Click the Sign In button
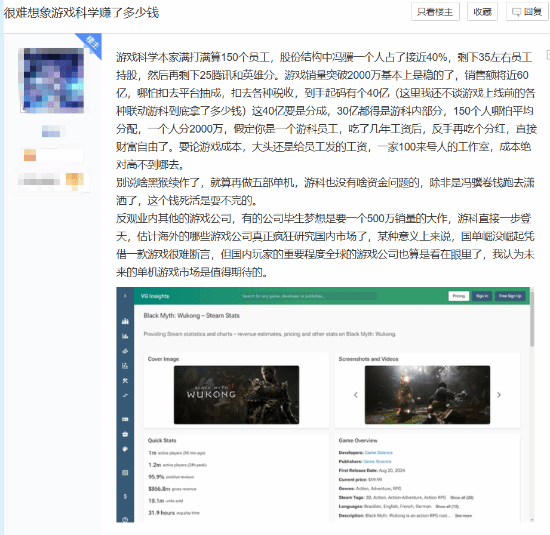Image resolution: width=550 pixels, height=535 pixels. (x=482, y=296)
